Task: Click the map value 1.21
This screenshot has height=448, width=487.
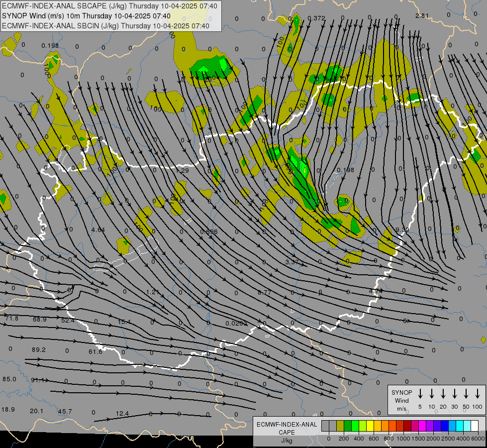Action: tap(153, 292)
